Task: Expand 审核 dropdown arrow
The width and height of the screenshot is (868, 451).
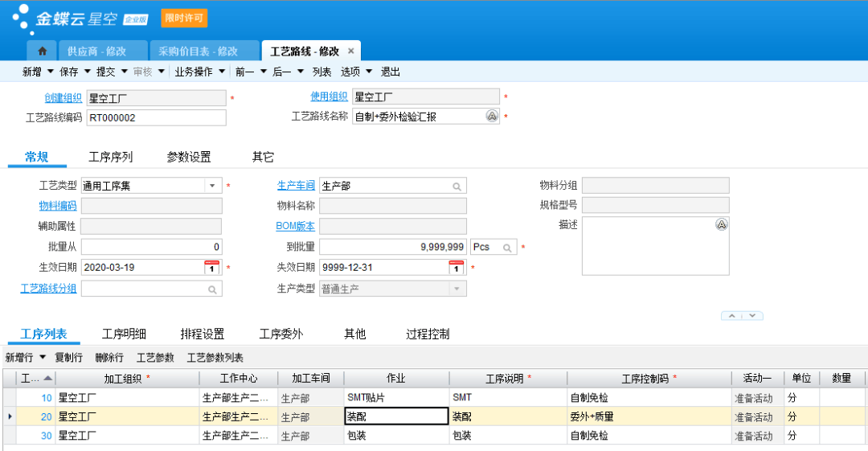Action: (161, 72)
